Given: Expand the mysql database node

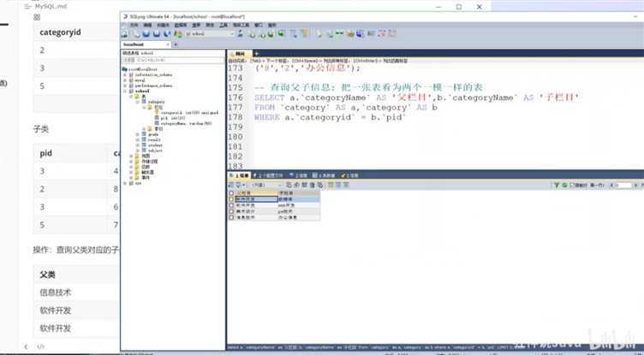Looking at the screenshot, I should coord(125,80).
